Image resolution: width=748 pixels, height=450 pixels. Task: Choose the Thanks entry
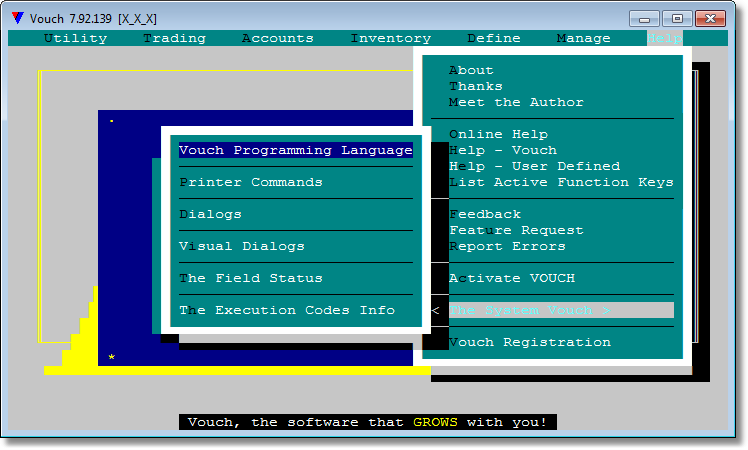click(x=476, y=86)
